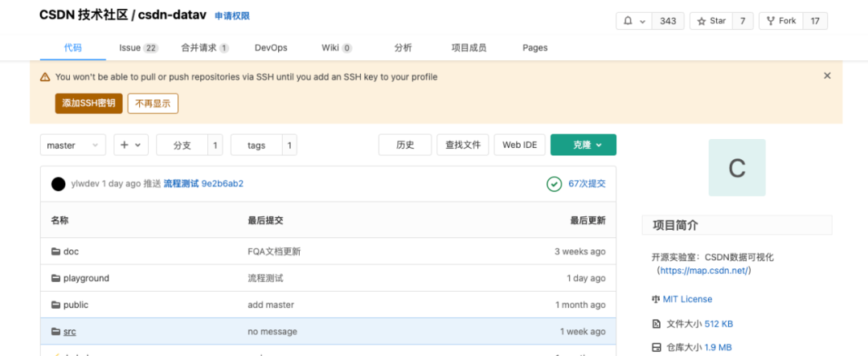Click the SSH warning triangle icon
The height and width of the screenshot is (356, 868).
coord(45,77)
